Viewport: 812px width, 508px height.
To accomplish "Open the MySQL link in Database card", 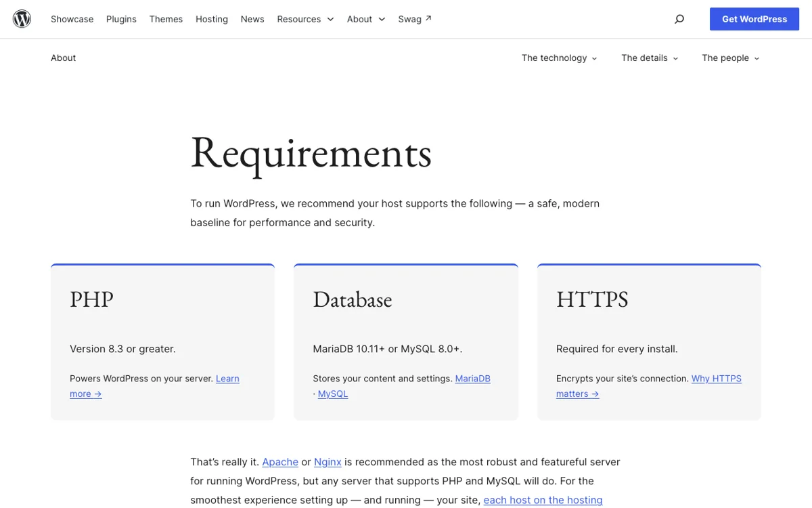I will pos(333,394).
